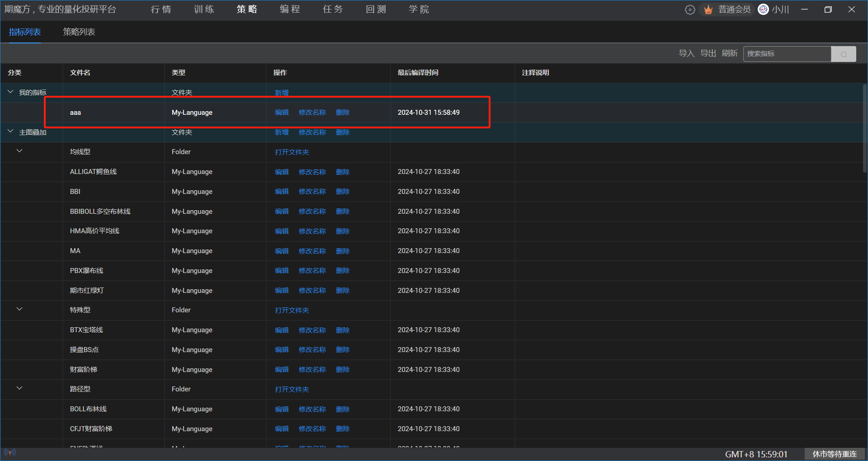Open the 策略 menu

point(247,9)
